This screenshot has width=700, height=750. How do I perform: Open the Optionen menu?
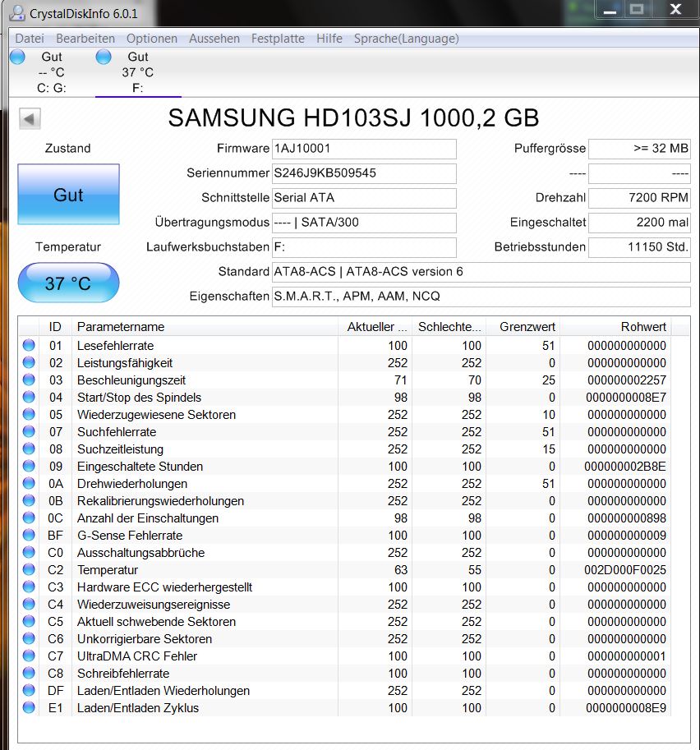pyautogui.click(x=152, y=39)
